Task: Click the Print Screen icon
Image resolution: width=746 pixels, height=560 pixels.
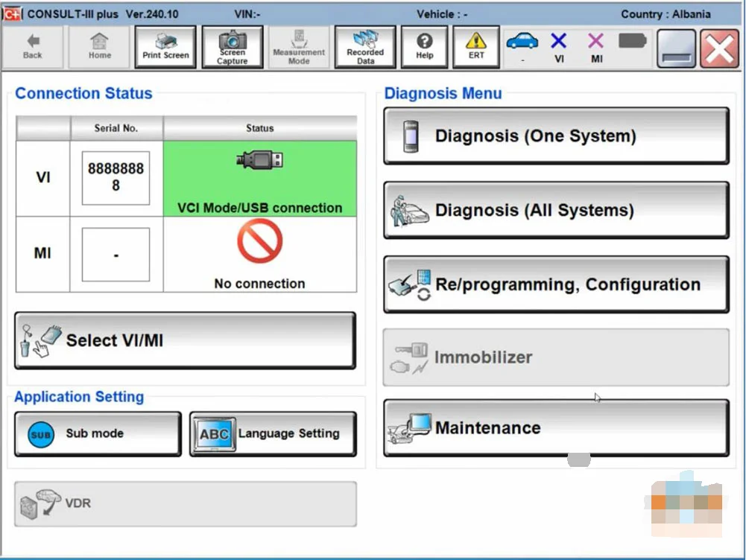Action: tap(165, 46)
